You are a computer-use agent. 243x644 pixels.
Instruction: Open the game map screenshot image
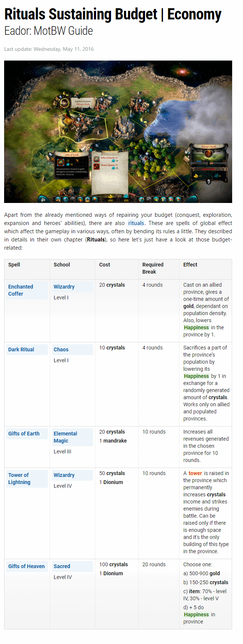pos(118,132)
